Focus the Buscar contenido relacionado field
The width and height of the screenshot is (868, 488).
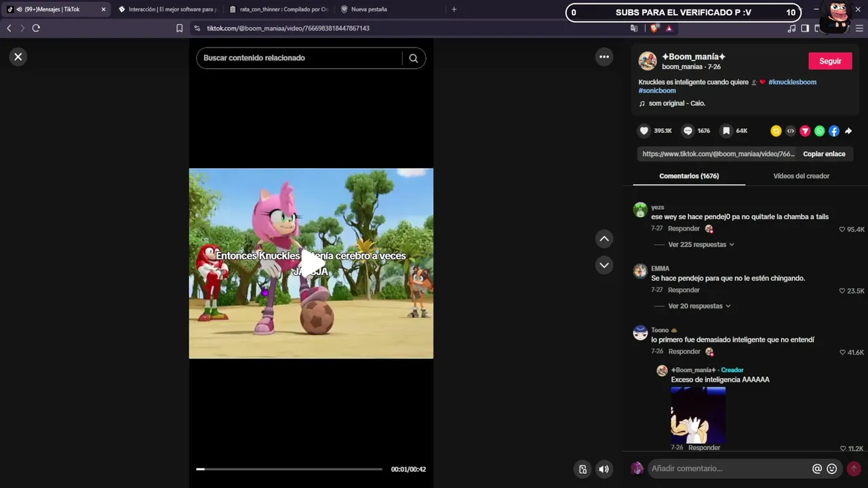click(x=301, y=58)
